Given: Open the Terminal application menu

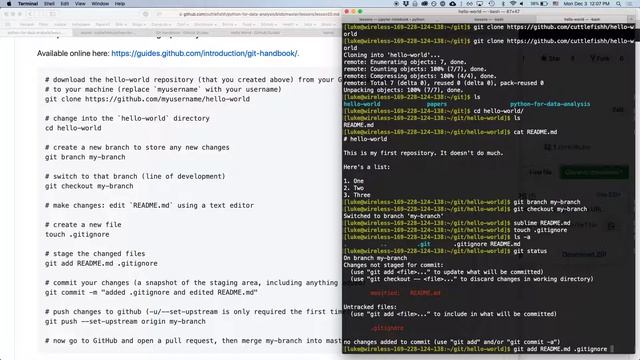Looking at the screenshot, I should tap(28, 4).
